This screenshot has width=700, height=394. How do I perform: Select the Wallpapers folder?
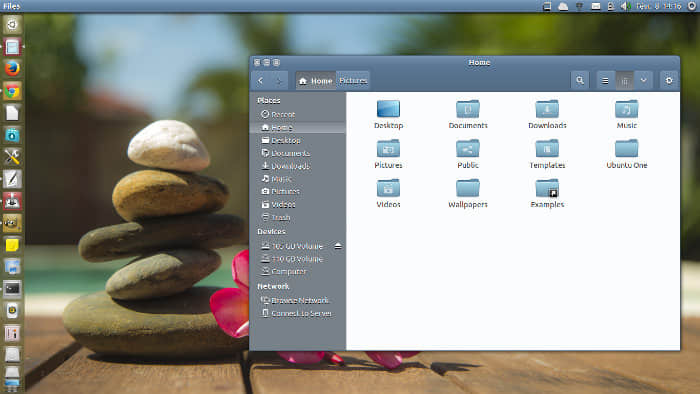[x=467, y=193]
